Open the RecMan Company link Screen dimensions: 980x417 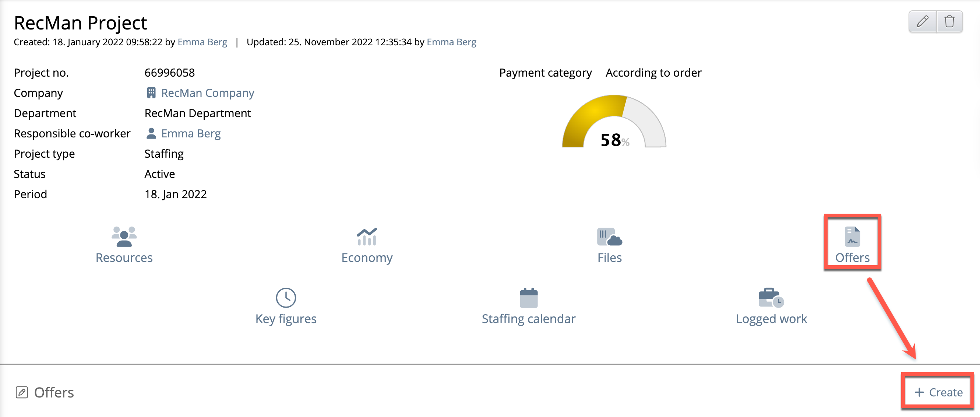click(207, 93)
